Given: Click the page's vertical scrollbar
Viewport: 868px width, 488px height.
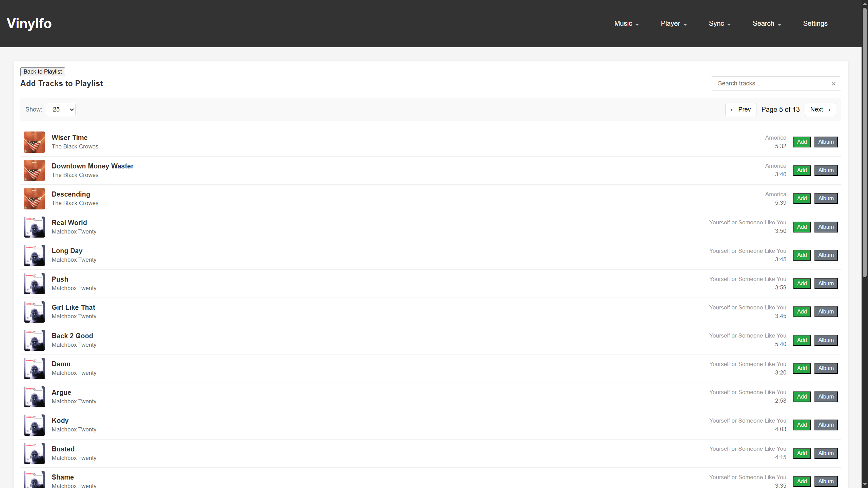Looking at the screenshot, I should tap(865, 142).
